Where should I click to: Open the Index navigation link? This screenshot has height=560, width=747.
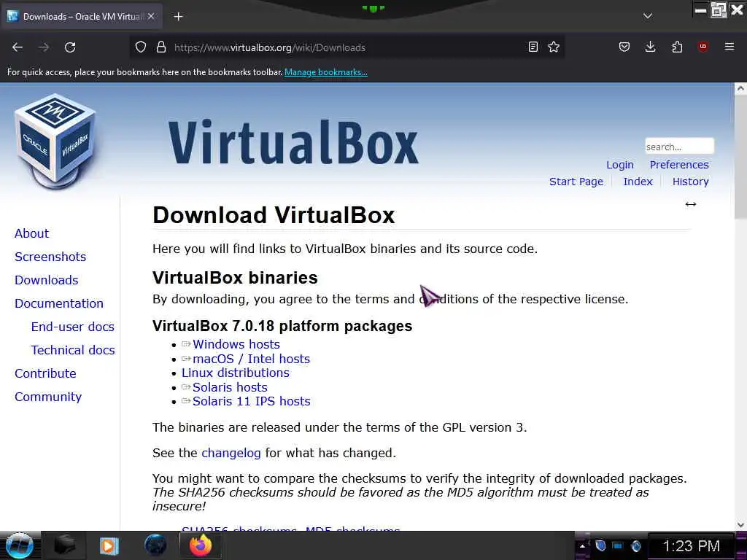638,182
